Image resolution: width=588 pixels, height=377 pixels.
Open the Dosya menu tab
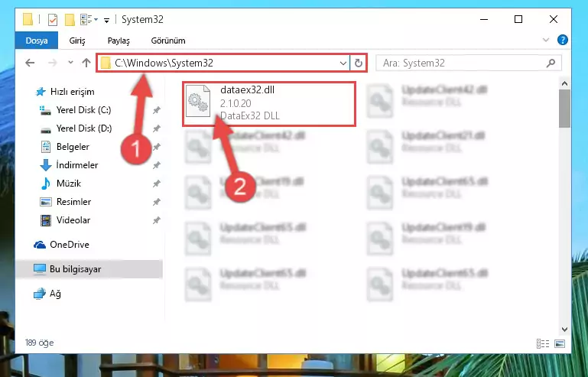coord(37,41)
